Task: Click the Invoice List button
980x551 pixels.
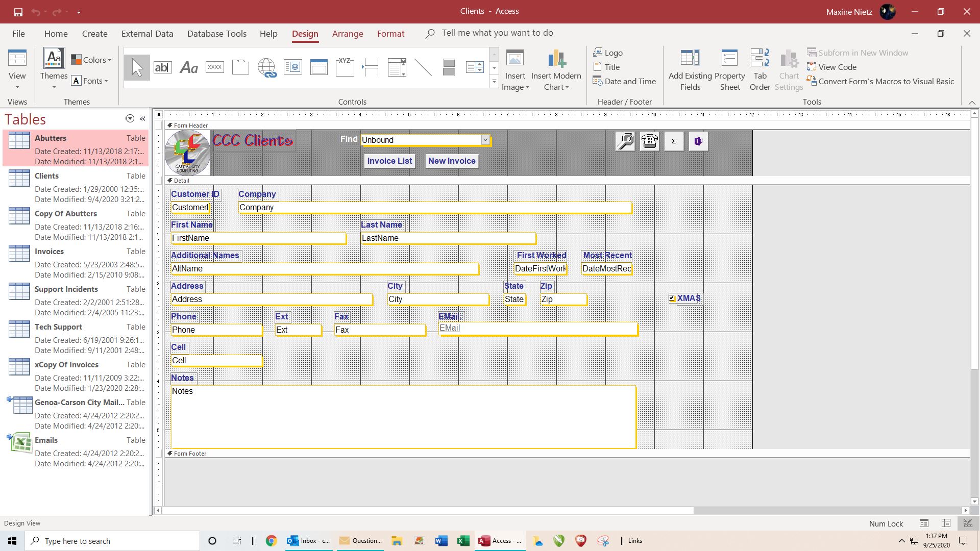Action: point(389,161)
